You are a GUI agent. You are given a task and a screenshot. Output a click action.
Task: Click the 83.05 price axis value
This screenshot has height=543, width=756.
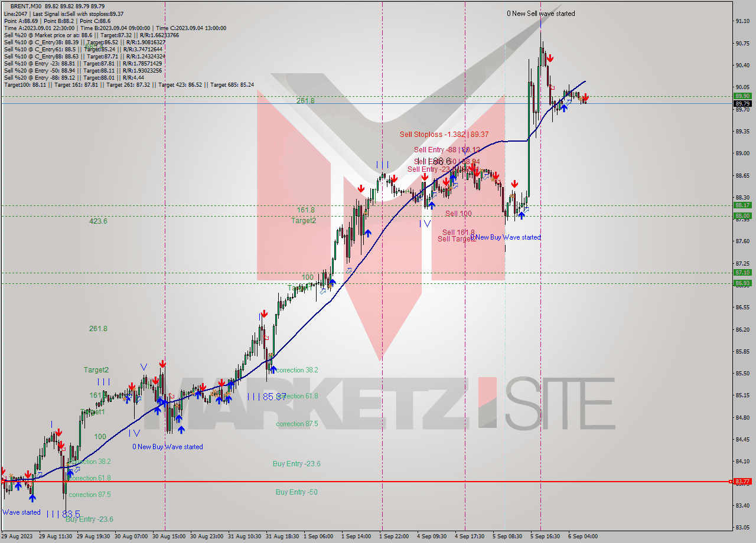(x=743, y=528)
